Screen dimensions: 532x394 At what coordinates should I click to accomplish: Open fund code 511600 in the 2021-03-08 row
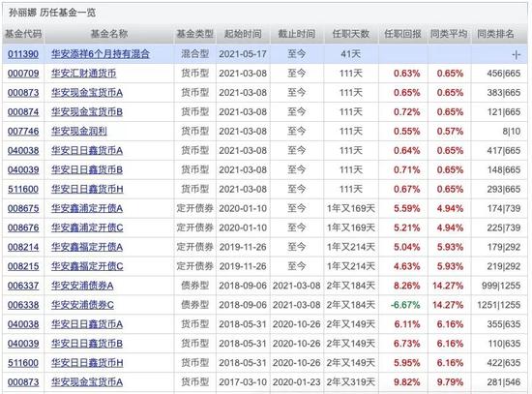point(23,189)
